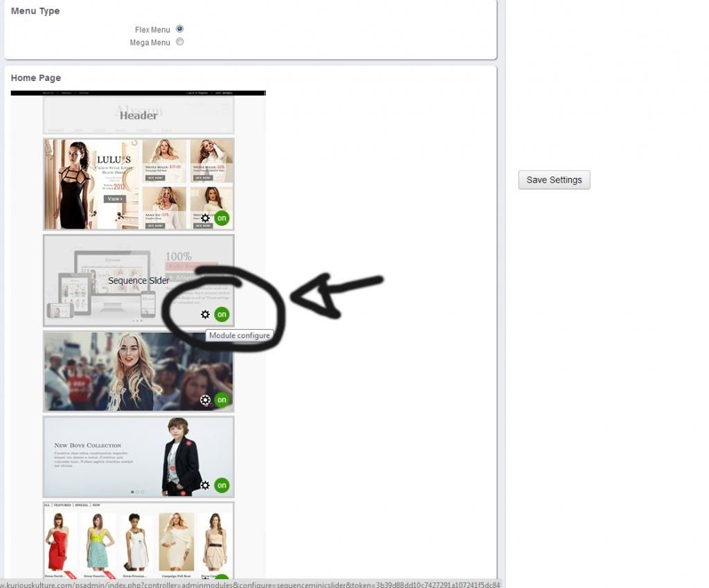The height and width of the screenshot is (588, 709).
Task: Click red hotspot marker on boy's jacket shoulder
Action: click(188, 442)
